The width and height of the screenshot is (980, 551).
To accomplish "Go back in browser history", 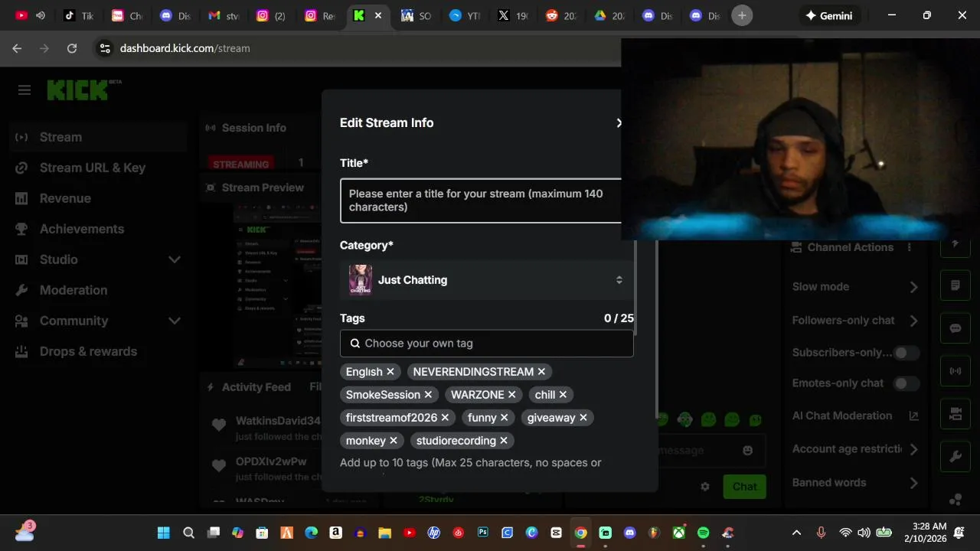I will click(x=17, y=48).
